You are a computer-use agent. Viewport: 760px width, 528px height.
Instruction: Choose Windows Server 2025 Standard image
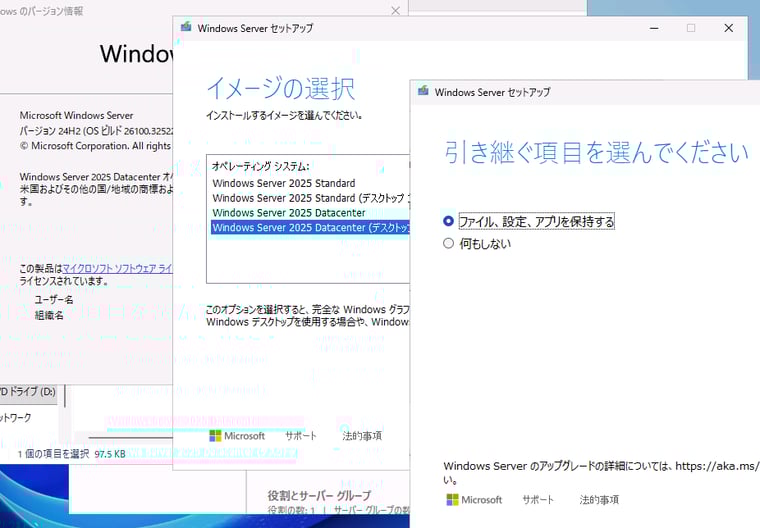point(310,183)
